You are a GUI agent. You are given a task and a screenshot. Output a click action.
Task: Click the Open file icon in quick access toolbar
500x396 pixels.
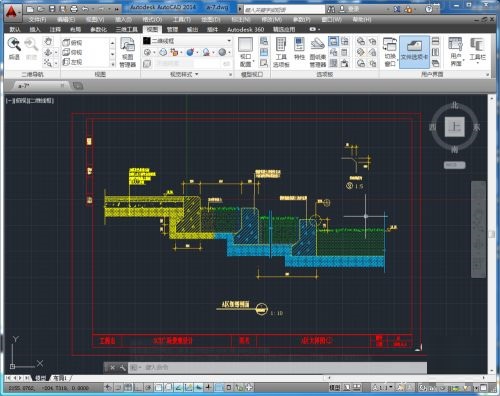click(x=41, y=9)
